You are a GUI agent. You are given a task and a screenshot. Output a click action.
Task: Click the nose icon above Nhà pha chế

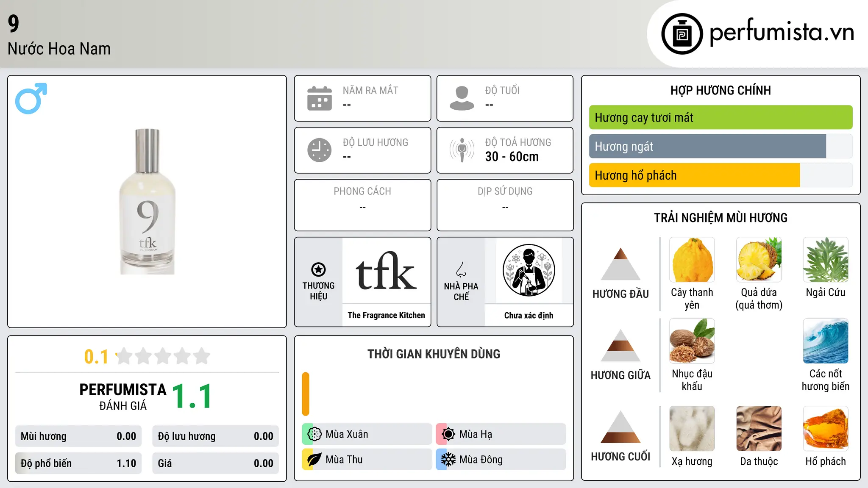point(461,269)
